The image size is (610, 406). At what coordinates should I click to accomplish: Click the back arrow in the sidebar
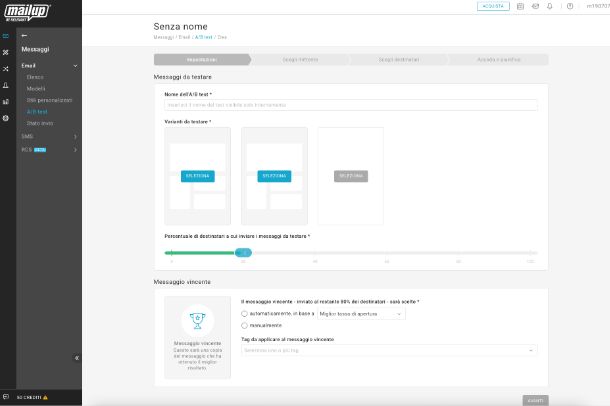click(24, 35)
